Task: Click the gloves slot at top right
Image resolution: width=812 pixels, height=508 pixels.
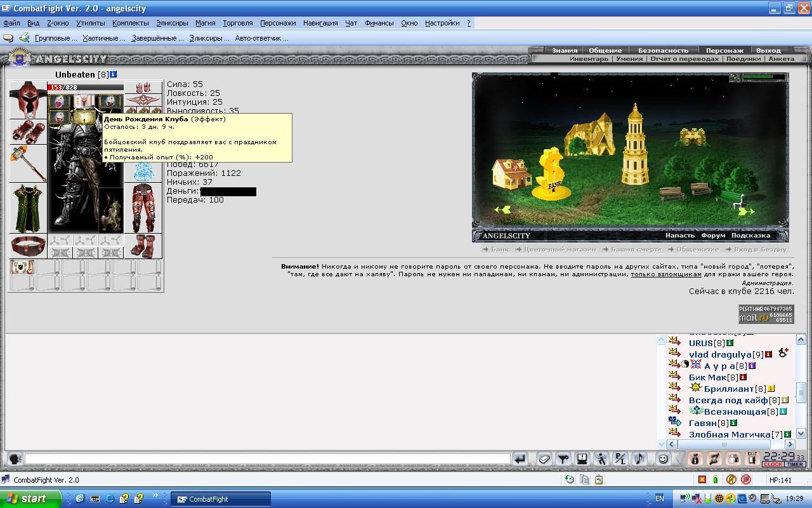Action: pos(143,88)
